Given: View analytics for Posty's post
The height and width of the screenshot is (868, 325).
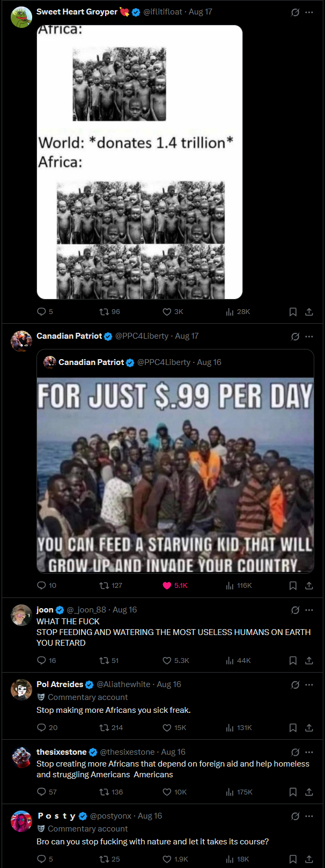Looking at the screenshot, I should (230, 859).
